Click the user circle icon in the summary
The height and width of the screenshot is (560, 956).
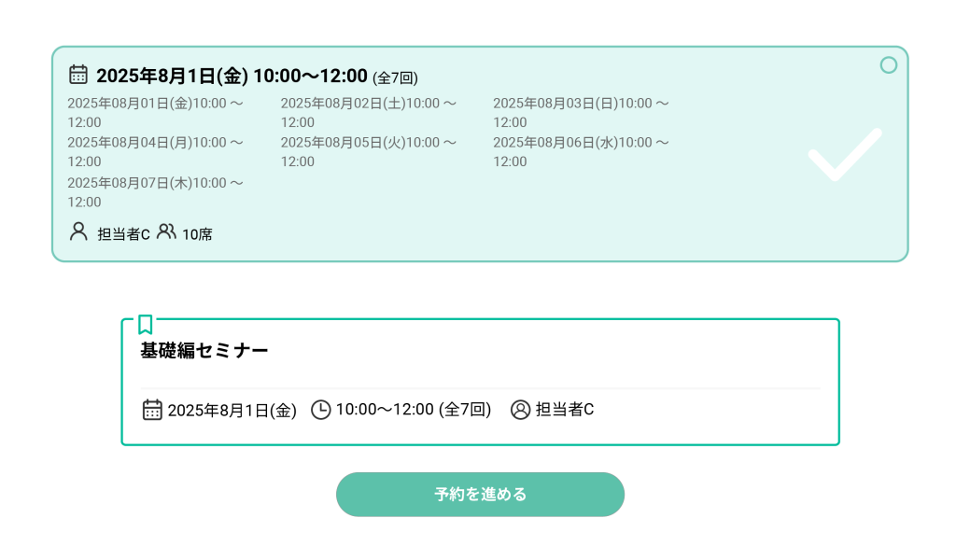click(520, 410)
